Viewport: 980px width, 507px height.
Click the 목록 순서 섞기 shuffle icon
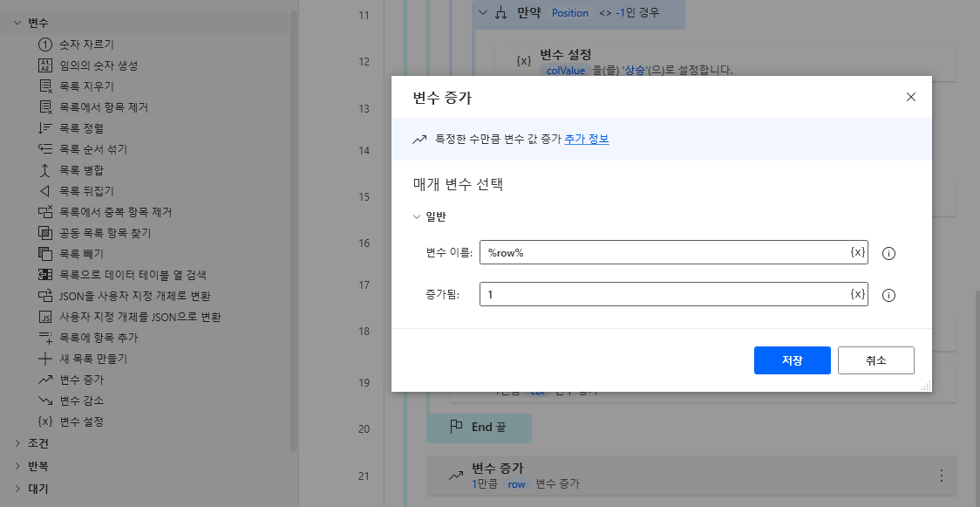[45, 149]
